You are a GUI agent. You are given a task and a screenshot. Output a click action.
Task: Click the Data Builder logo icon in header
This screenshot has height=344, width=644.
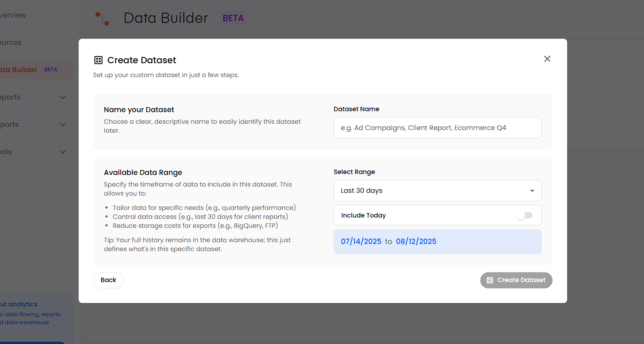(x=102, y=18)
